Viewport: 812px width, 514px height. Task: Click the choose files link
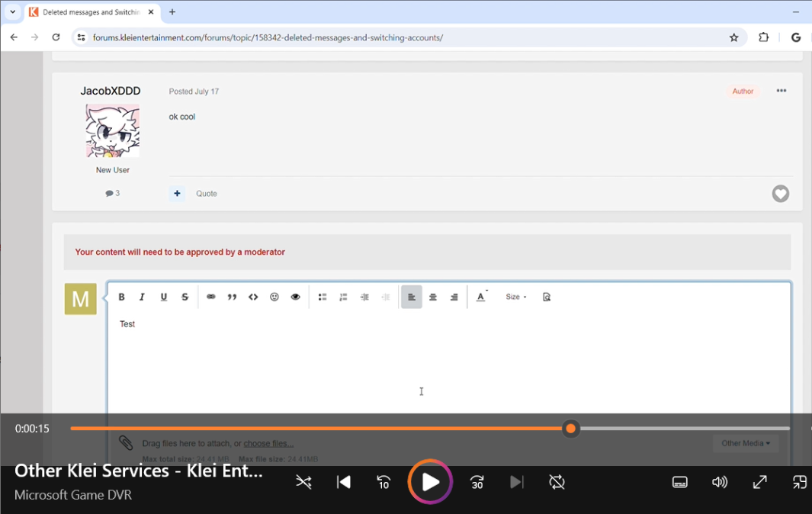pos(268,443)
